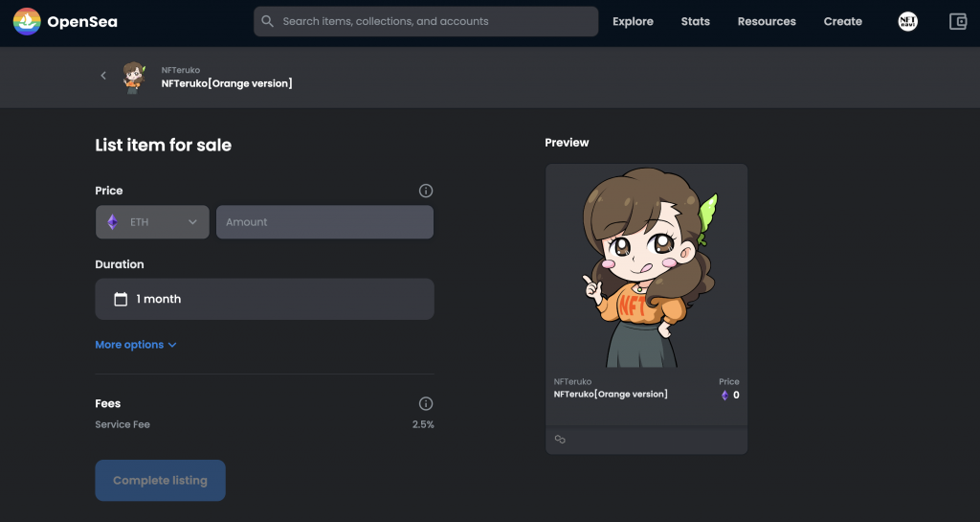Viewport: 980px width, 522px height.
Task: Expand More options
Action: pyautogui.click(x=136, y=345)
